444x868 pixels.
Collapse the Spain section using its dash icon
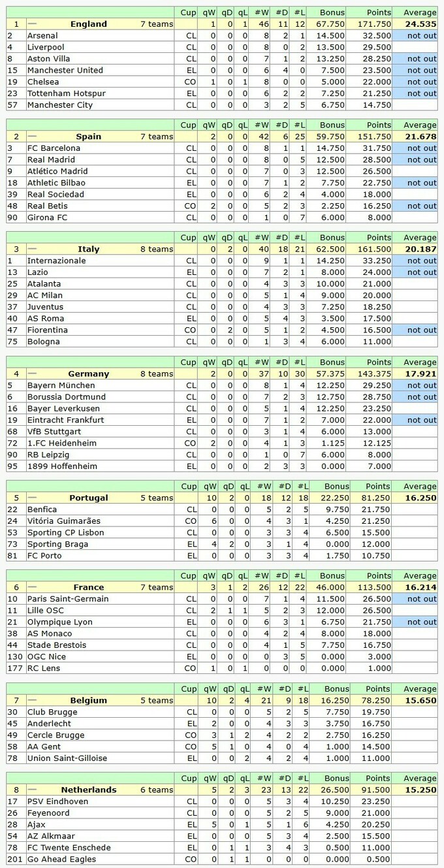pyautogui.click(x=33, y=137)
